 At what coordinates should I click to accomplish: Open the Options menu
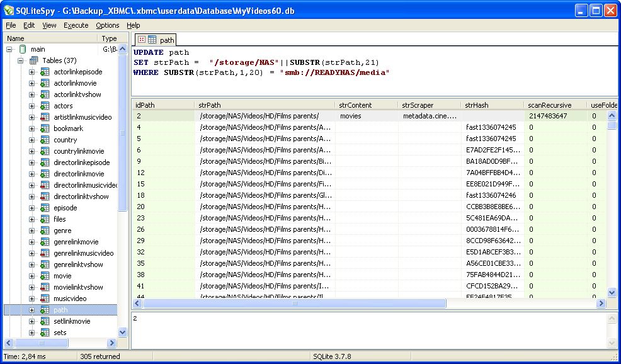(107, 25)
